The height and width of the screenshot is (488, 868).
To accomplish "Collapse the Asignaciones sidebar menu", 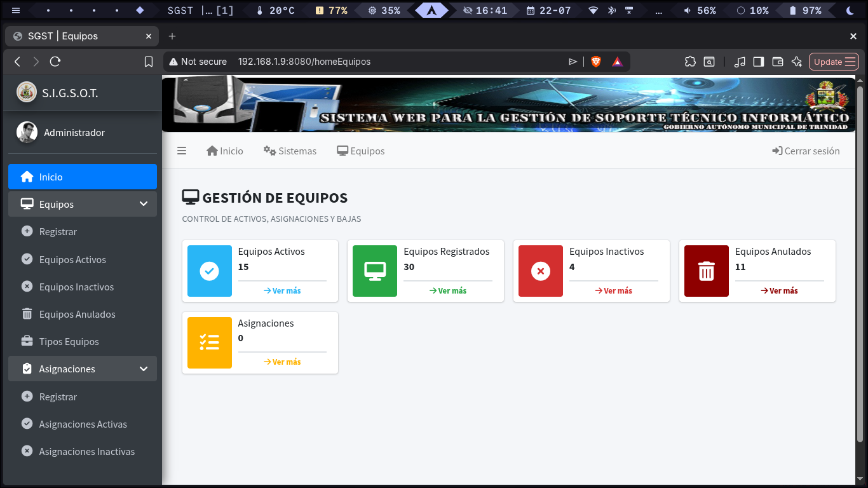I will 83,369.
